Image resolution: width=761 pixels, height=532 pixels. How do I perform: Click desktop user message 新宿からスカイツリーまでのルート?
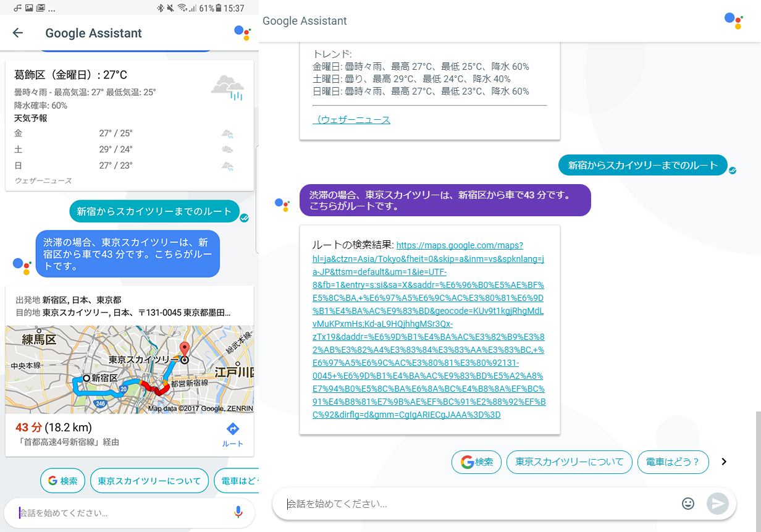643,165
